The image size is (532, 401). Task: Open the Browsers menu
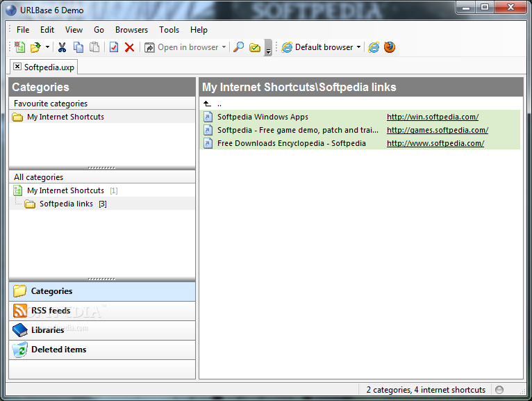click(x=132, y=30)
